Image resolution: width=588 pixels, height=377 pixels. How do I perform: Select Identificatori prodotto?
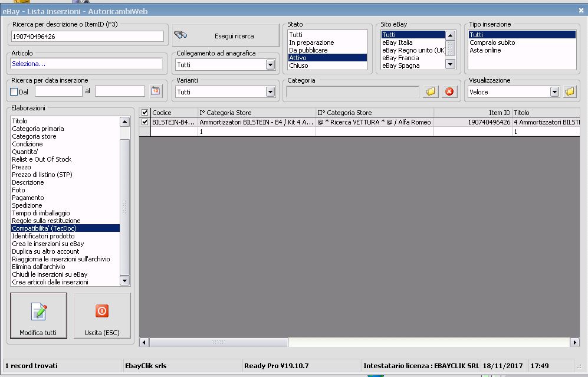click(65, 236)
